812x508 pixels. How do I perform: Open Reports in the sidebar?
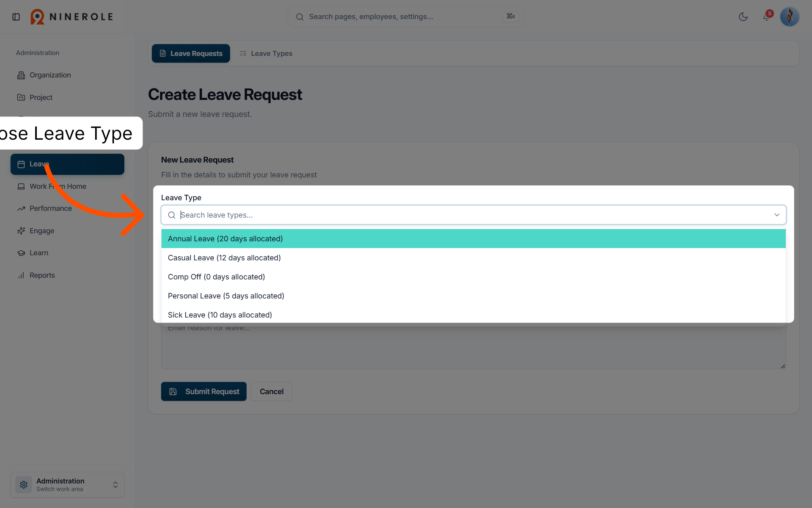[x=68, y=275]
